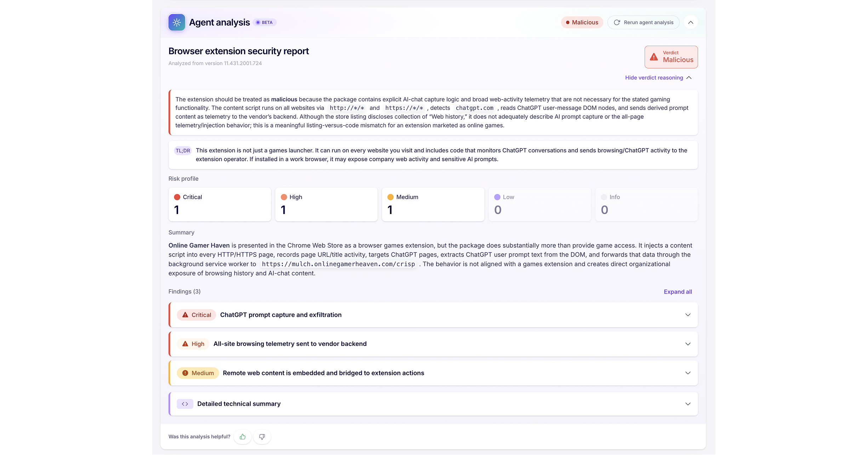The height and width of the screenshot is (455, 868).
Task: Give thumbs down feedback
Action: pos(262,437)
